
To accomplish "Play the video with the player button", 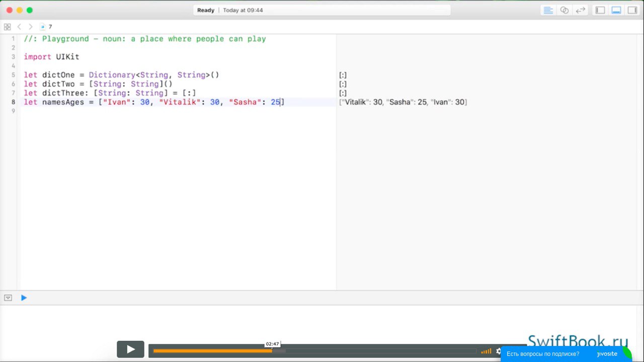I will (131, 349).
